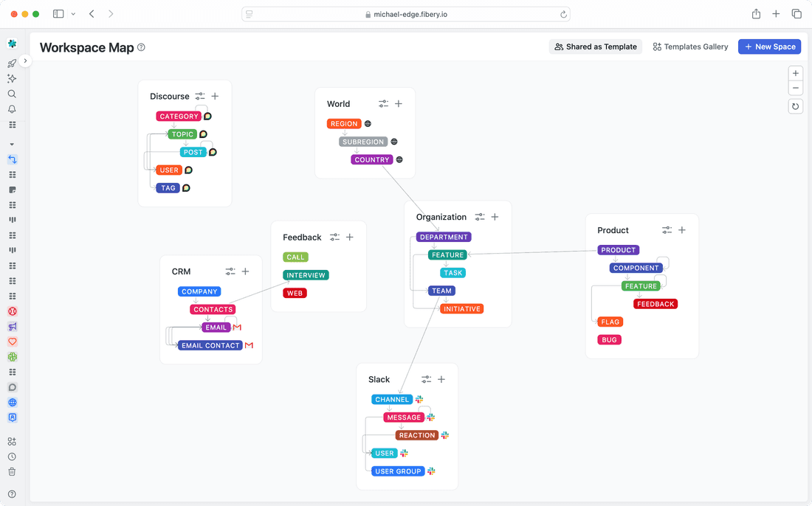Add a type to Slack space via plus

[x=441, y=379]
